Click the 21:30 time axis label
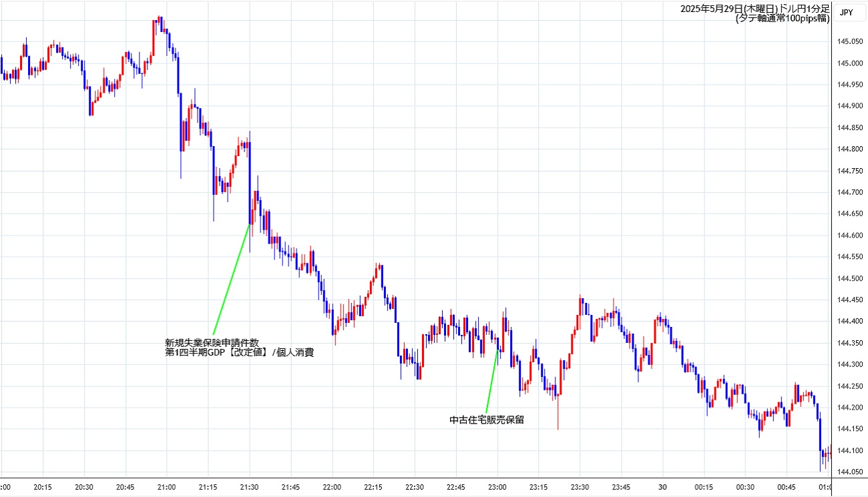Viewport: 868px width, 497px height. point(249,487)
